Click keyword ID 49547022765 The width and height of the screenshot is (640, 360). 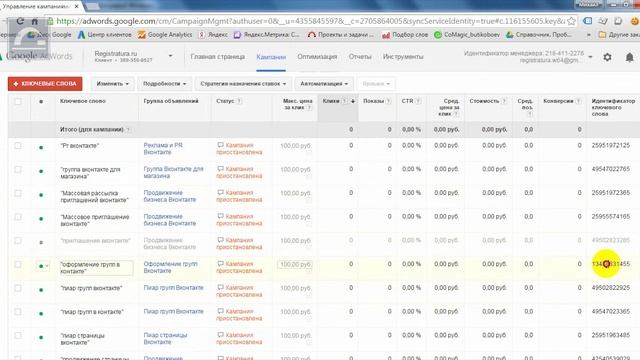click(611, 169)
